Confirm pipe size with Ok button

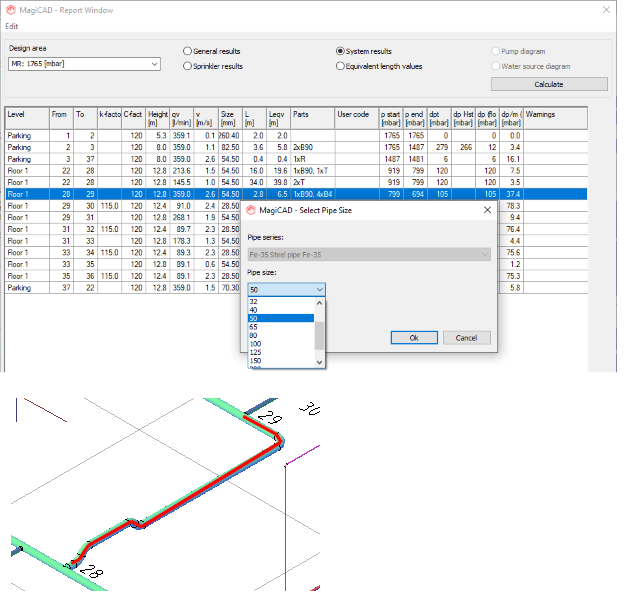[414, 338]
